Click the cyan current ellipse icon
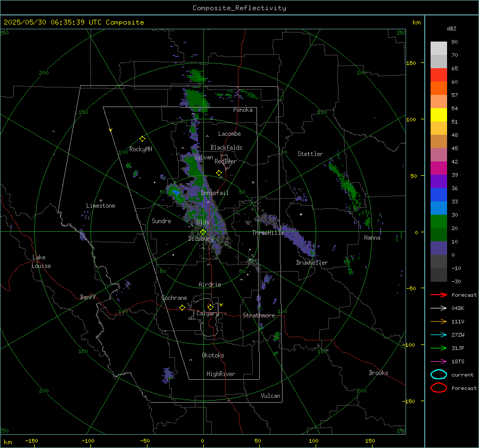Screen dimensions: 479x448 (x=439, y=374)
